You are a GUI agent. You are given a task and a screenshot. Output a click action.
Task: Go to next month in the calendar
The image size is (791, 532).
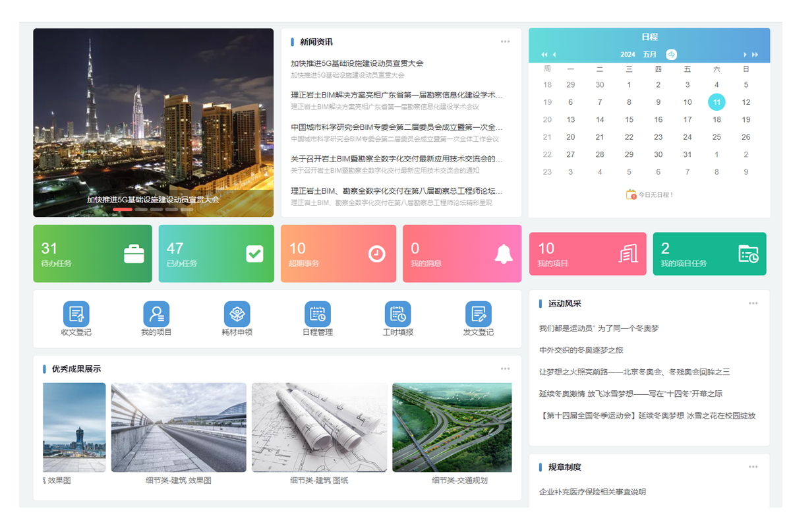click(x=746, y=55)
